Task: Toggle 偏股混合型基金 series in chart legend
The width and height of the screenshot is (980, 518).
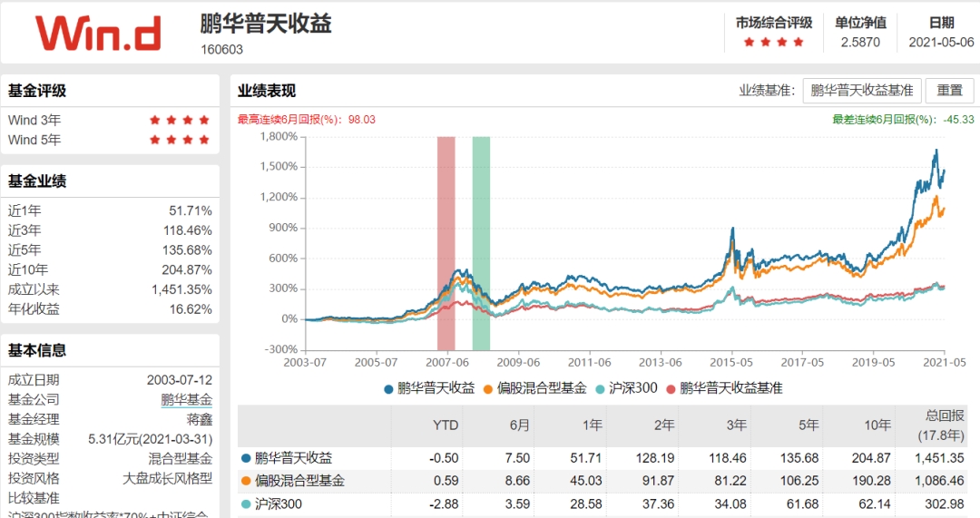Action: click(535, 388)
